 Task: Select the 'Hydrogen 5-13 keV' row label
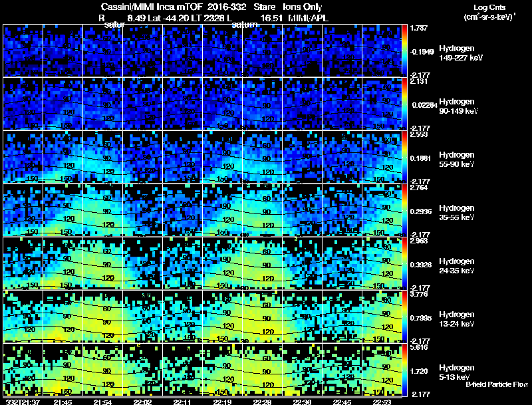(457, 372)
